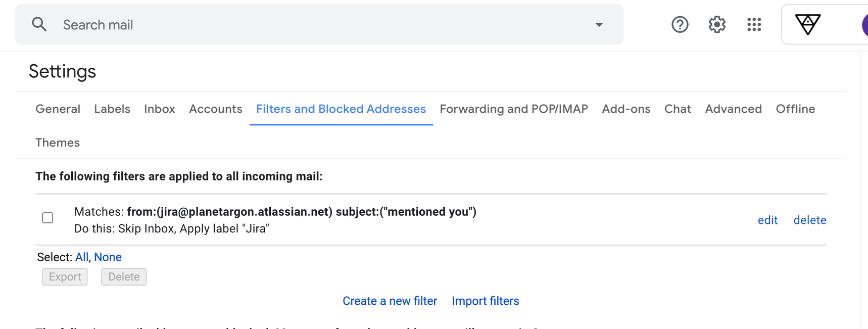868x329 pixels.
Task: Open the Google apps grid
Action: tap(754, 24)
